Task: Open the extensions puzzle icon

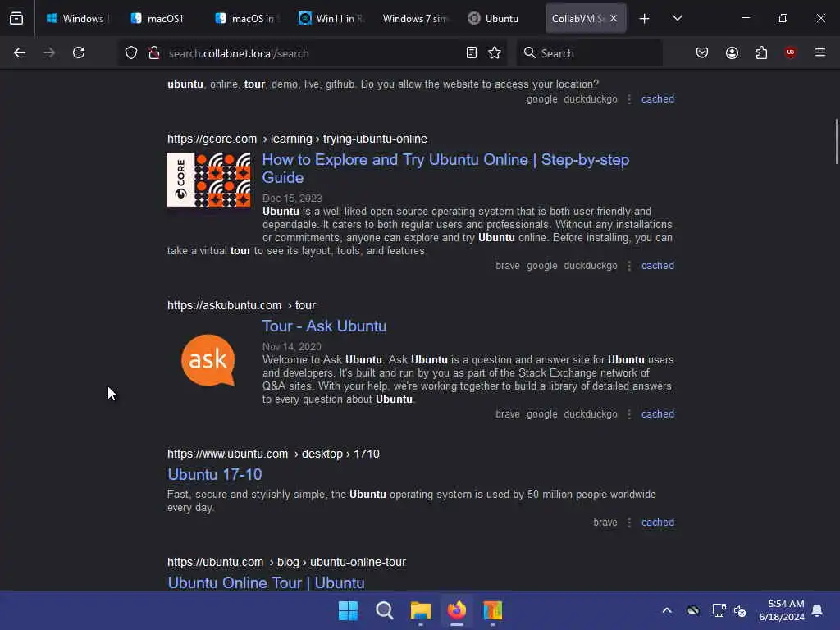Action: tap(761, 52)
